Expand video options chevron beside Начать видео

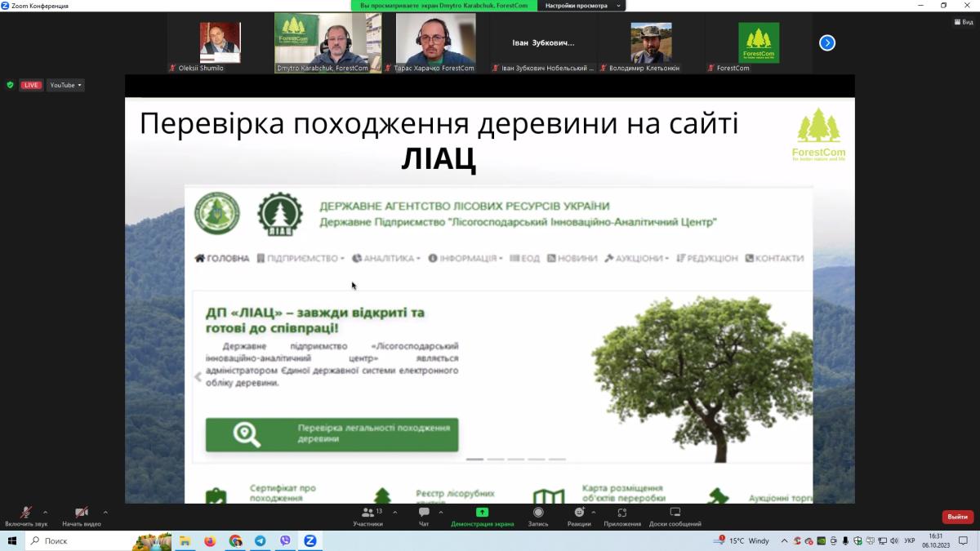point(105,513)
